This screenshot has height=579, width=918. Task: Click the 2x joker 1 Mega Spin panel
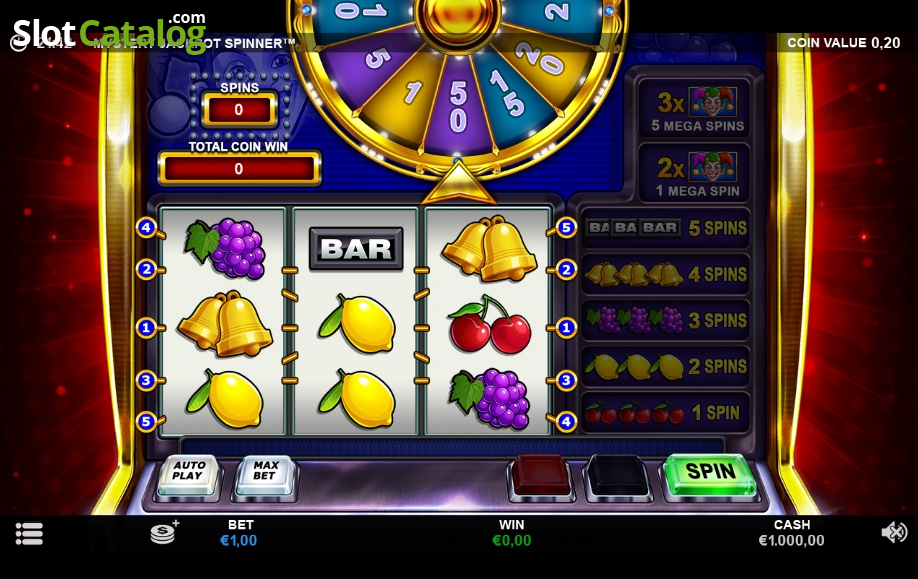[694, 174]
